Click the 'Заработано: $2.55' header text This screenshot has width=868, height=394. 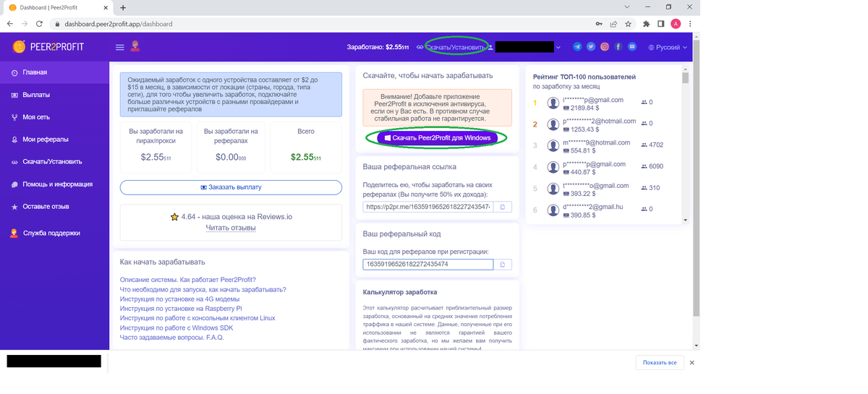pos(378,47)
